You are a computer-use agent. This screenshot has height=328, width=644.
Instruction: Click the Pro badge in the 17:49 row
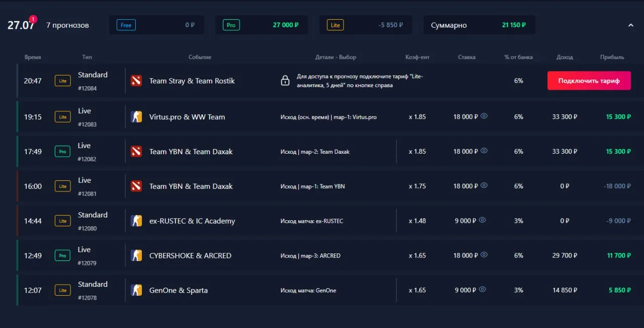(x=62, y=152)
